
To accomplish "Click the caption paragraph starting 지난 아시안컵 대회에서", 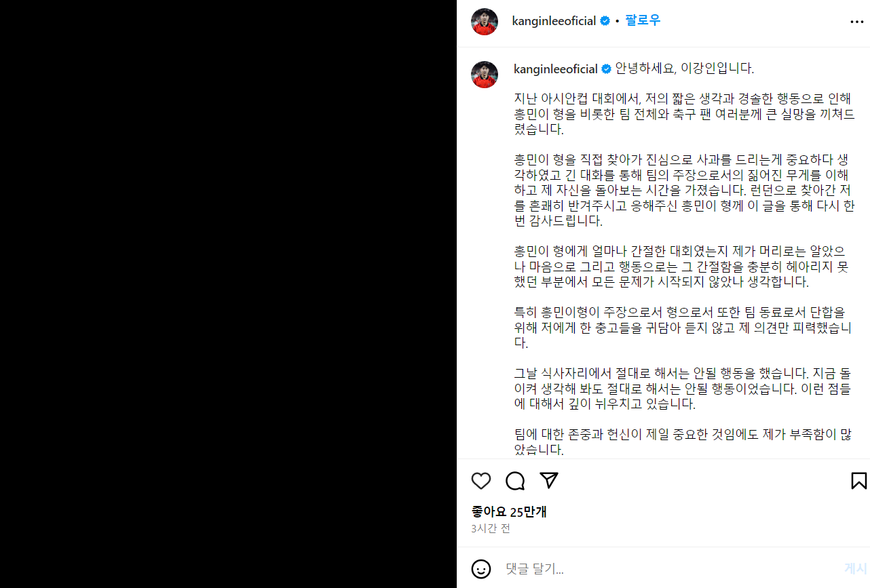I will point(683,113).
